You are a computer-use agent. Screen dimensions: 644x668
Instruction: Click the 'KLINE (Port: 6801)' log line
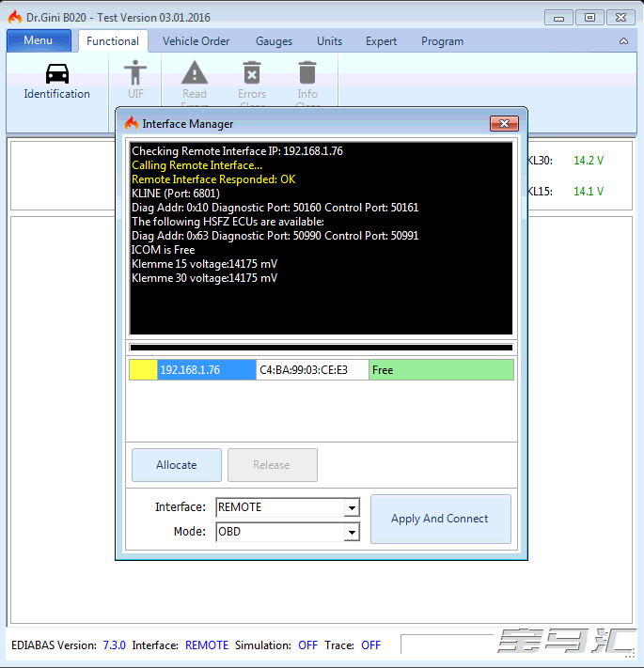pos(176,194)
